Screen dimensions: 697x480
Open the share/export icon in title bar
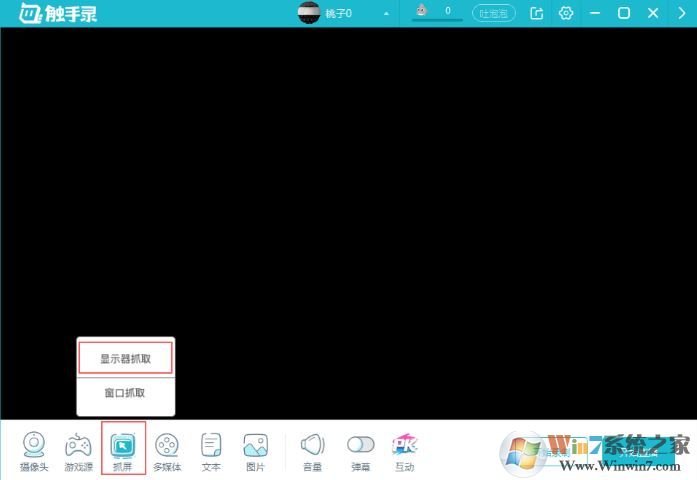[x=537, y=13]
